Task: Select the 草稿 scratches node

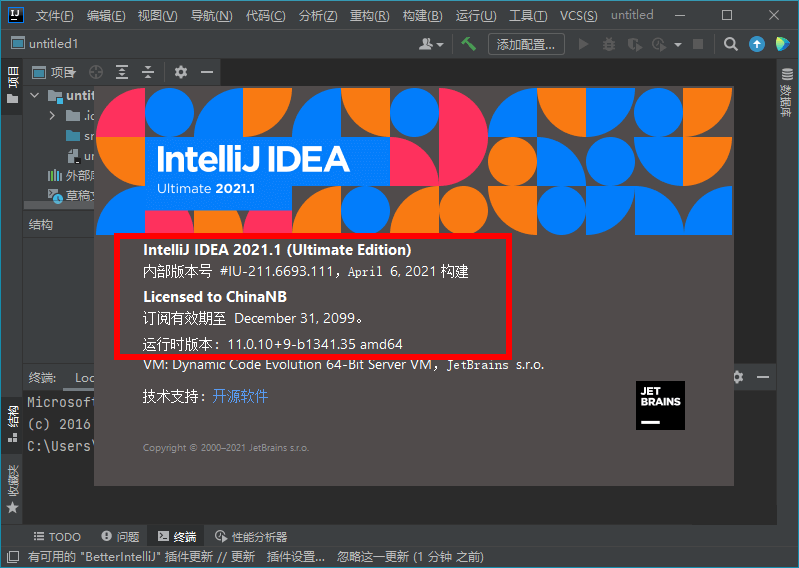Action: 70,196
